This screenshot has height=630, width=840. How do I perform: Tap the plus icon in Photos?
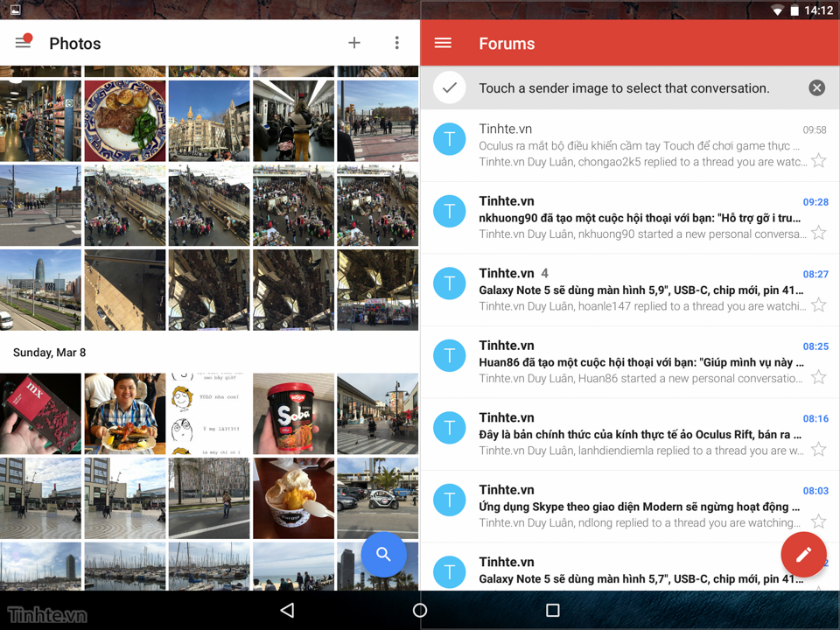point(354,43)
